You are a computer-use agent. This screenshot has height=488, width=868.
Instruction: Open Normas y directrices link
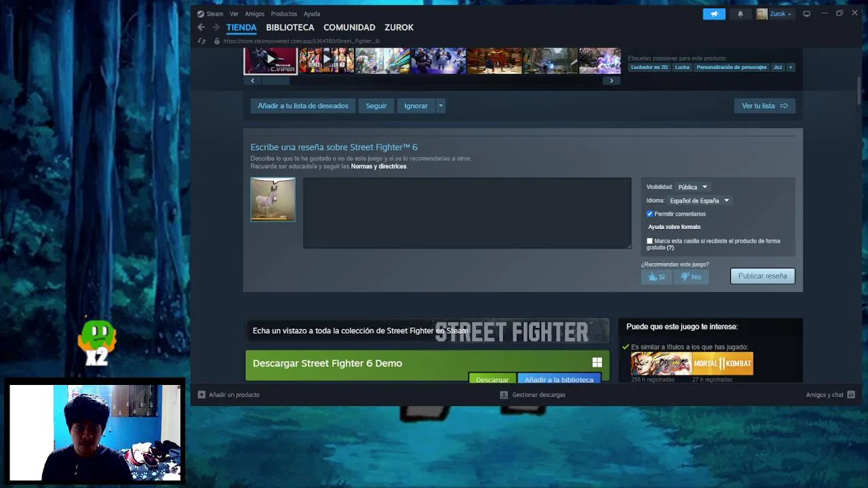pos(378,166)
